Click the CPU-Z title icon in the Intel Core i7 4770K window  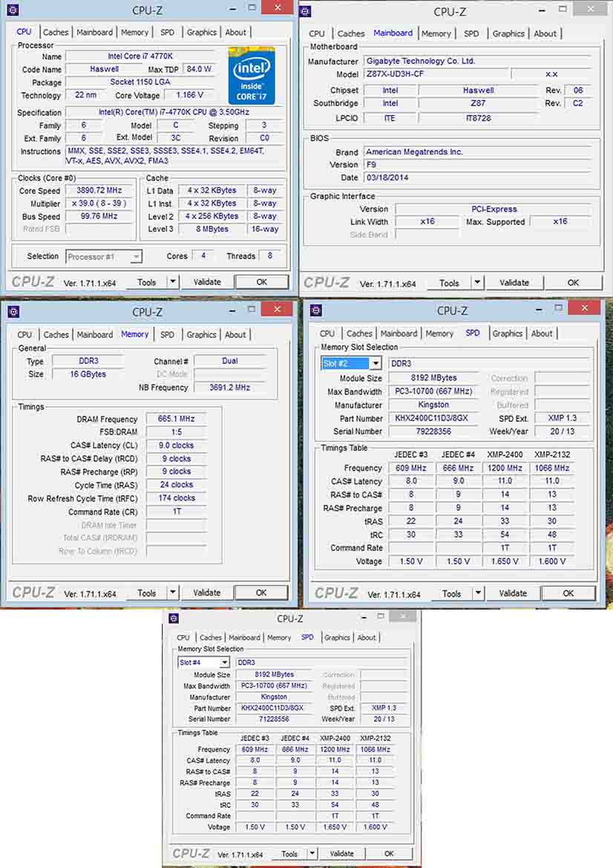13,10
